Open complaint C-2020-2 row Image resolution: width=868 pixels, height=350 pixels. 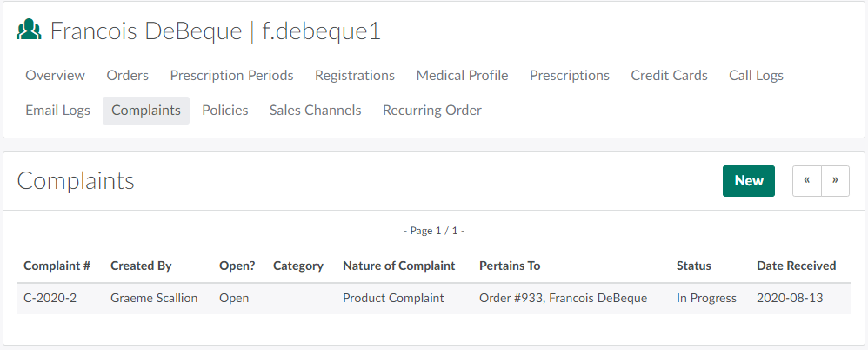coord(50,299)
